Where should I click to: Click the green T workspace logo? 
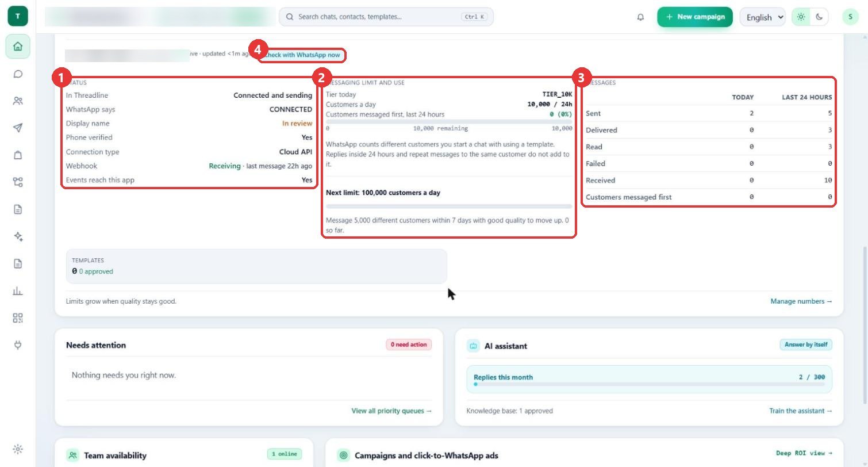[18, 17]
